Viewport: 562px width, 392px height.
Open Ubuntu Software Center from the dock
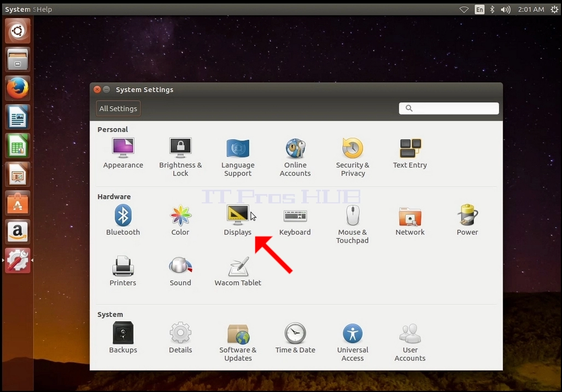point(17,203)
